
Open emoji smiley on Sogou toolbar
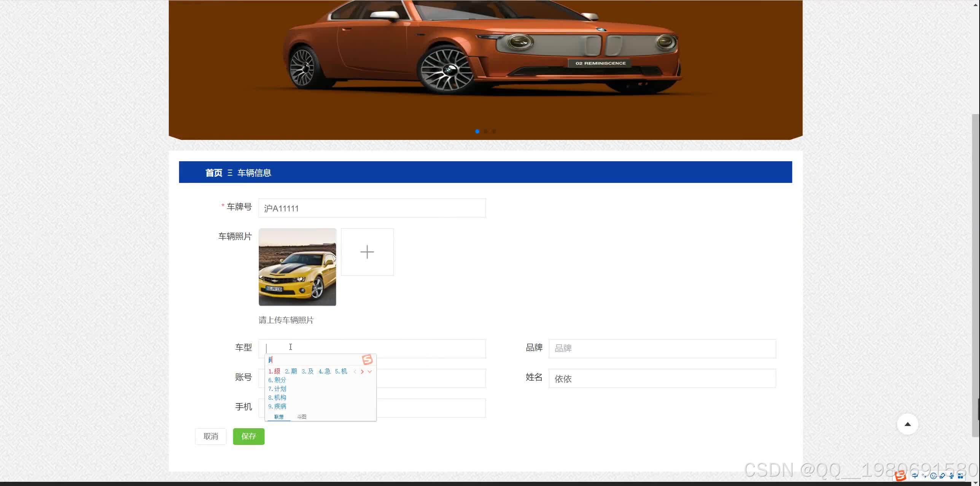[933, 476]
